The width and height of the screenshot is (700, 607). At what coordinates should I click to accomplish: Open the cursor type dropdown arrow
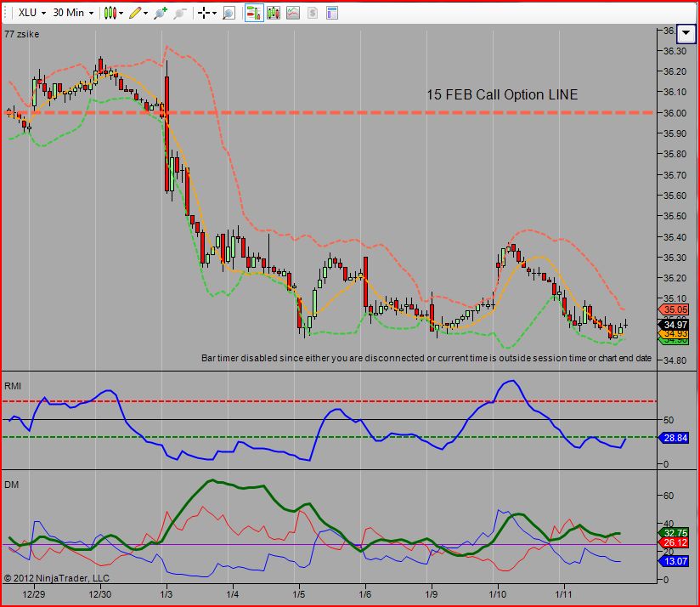click(214, 14)
